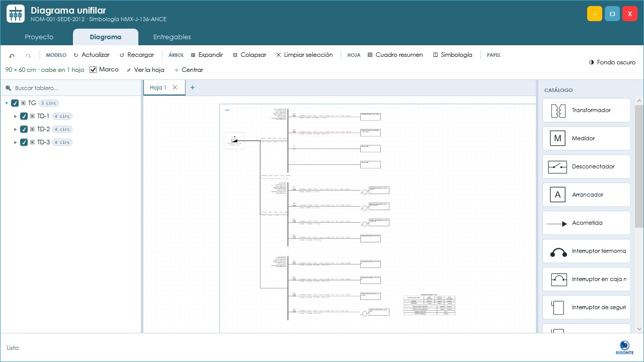Close the Hoja 1 tab
Viewport: 644px width, 362px height.
[x=175, y=87]
